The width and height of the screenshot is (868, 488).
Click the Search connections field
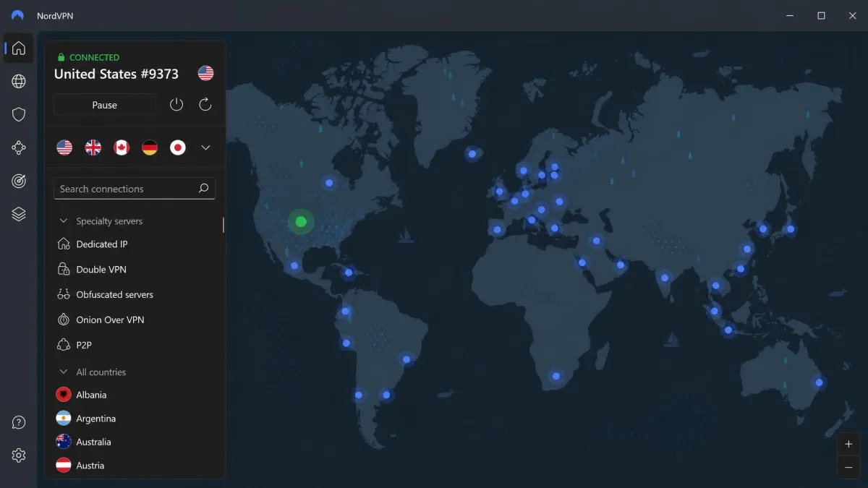coord(135,189)
